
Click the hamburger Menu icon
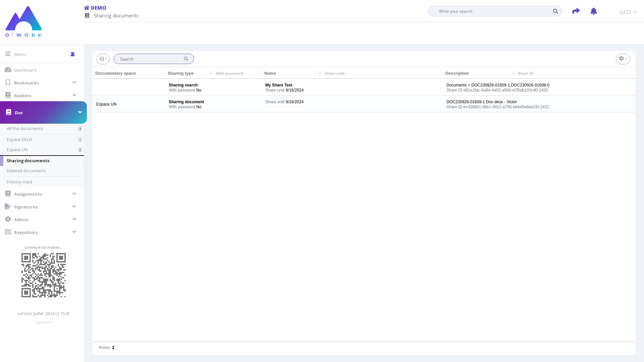(8, 54)
